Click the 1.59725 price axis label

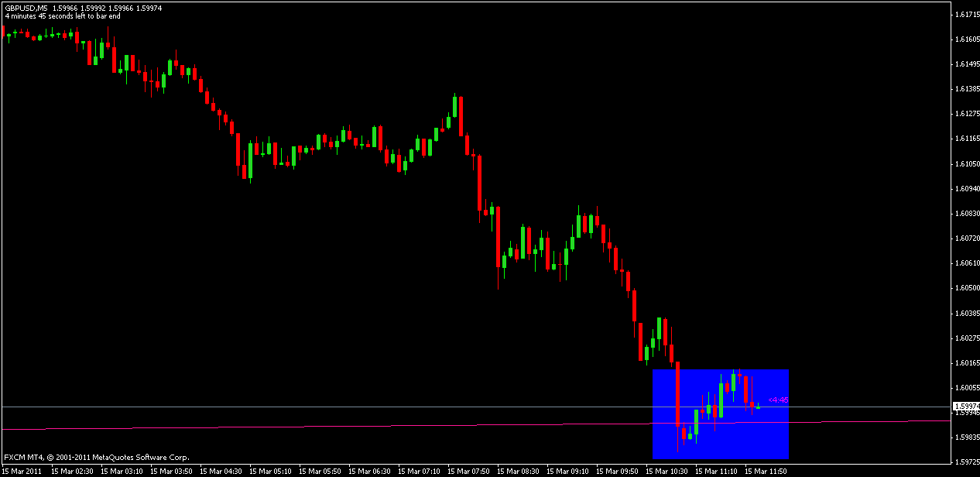click(x=964, y=462)
